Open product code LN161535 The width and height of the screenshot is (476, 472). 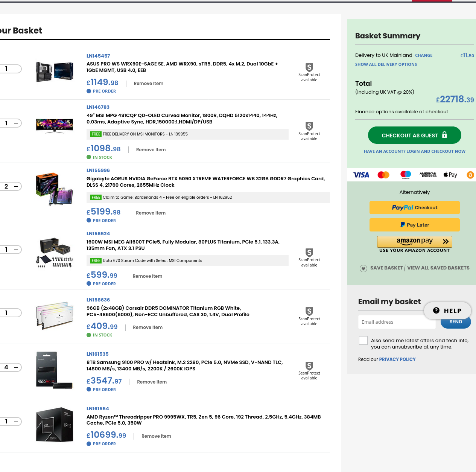(97, 354)
